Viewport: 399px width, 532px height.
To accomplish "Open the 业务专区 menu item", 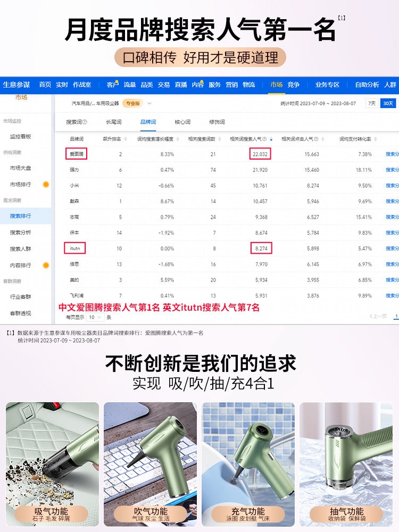I will [327, 85].
